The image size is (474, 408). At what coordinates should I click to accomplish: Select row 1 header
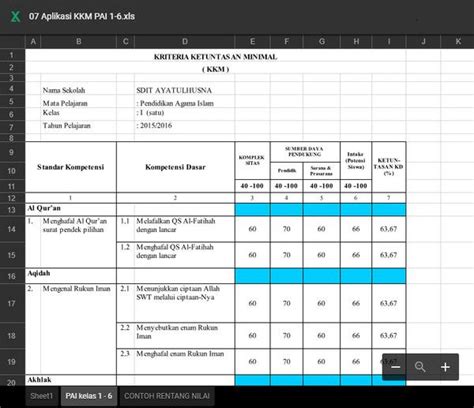tap(12, 55)
